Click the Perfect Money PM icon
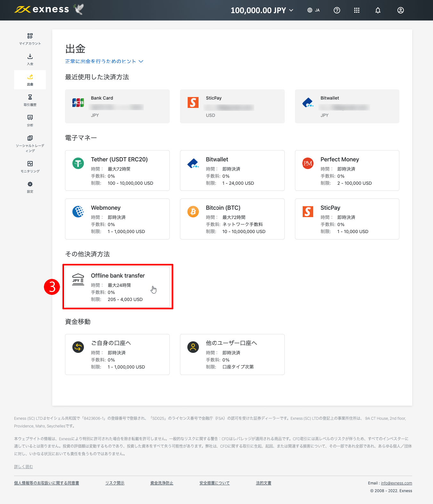Viewport: 433px width, 504px height. 308,164
